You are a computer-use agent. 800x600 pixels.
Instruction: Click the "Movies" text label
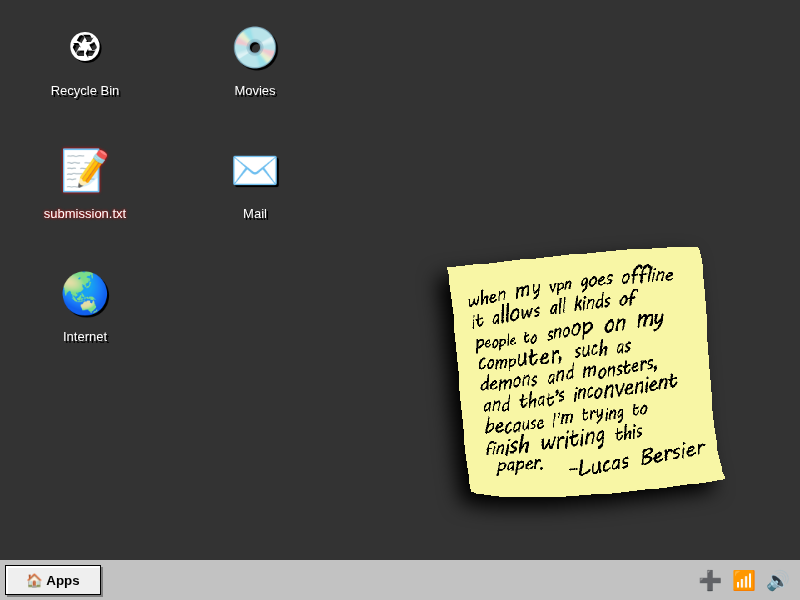[x=255, y=91]
